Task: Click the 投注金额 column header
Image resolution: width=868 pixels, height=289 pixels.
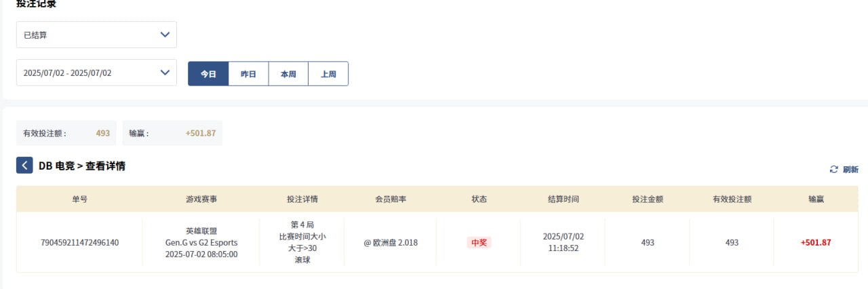Action: pyautogui.click(x=648, y=199)
